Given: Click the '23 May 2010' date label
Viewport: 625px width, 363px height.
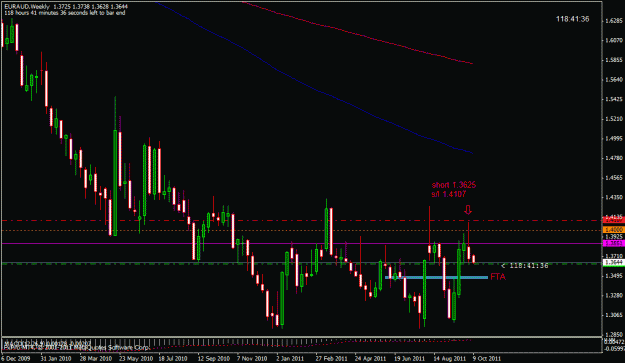Looking at the screenshot, I should 136,358.
